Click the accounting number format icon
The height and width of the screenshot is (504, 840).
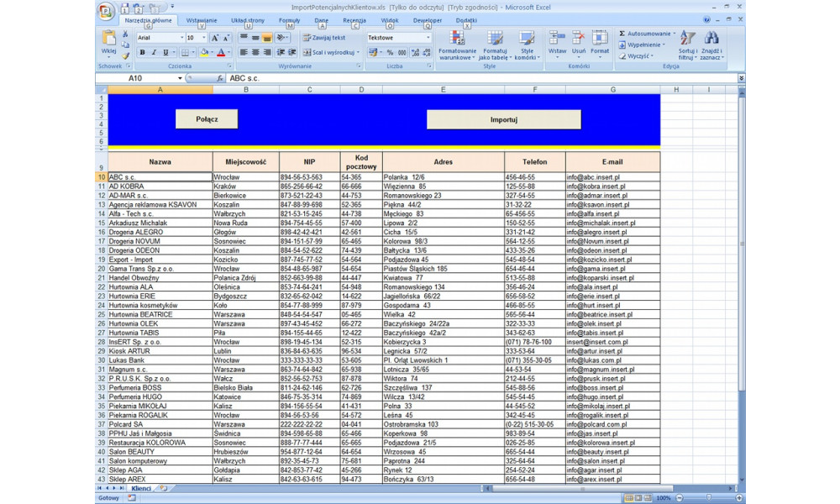pos(374,52)
